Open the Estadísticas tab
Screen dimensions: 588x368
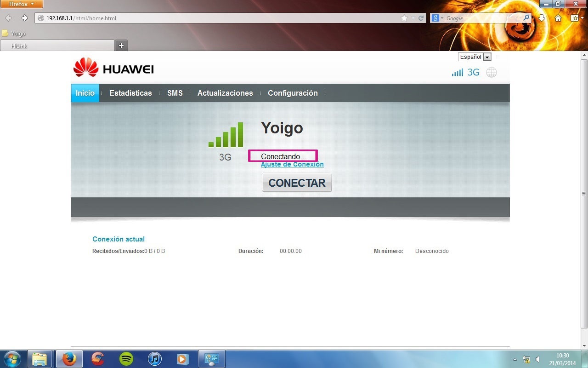click(x=130, y=93)
